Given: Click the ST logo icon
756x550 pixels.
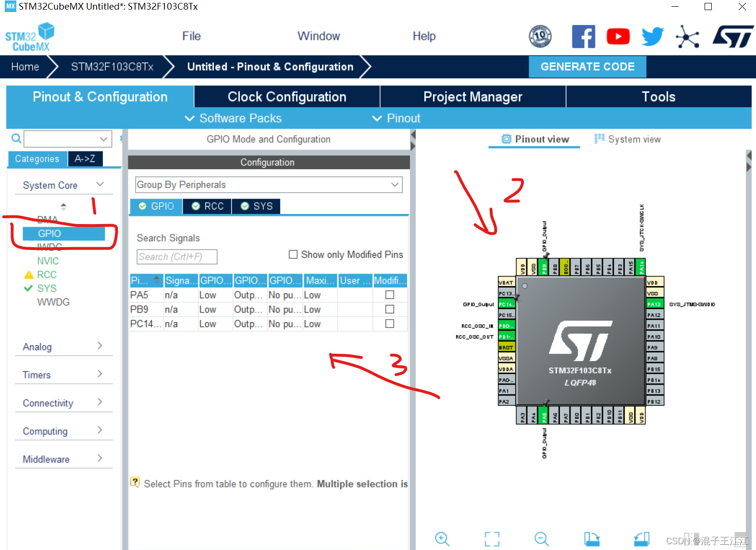Looking at the screenshot, I should coord(732,37).
